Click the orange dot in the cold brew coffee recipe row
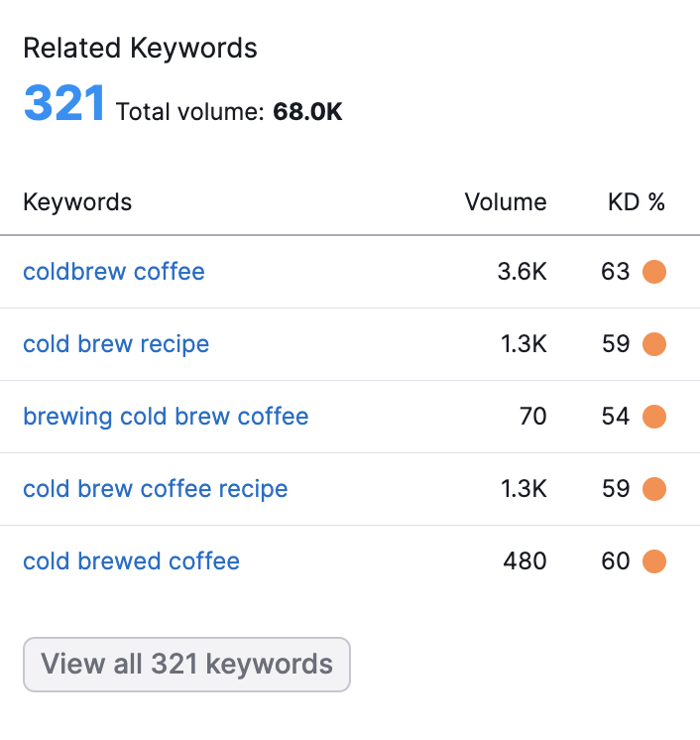Image resolution: width=700 pixels, height=740 pixels. tap(653, 489)
